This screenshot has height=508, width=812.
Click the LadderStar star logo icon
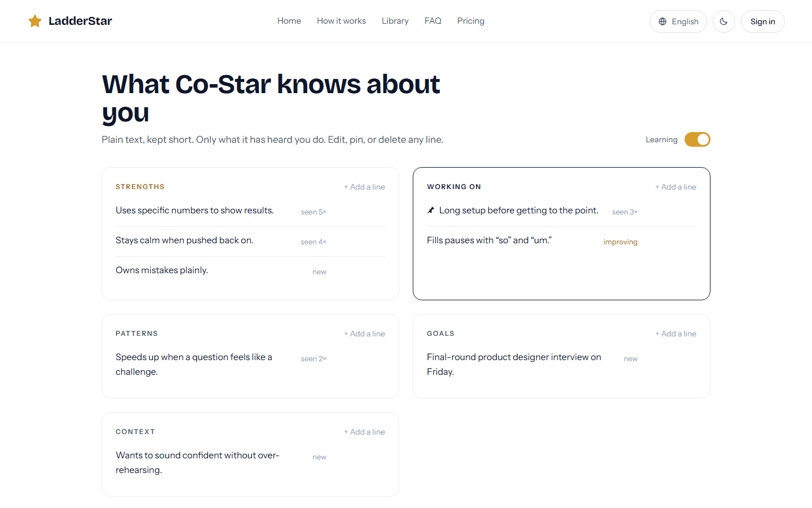[x=35, y=21]
